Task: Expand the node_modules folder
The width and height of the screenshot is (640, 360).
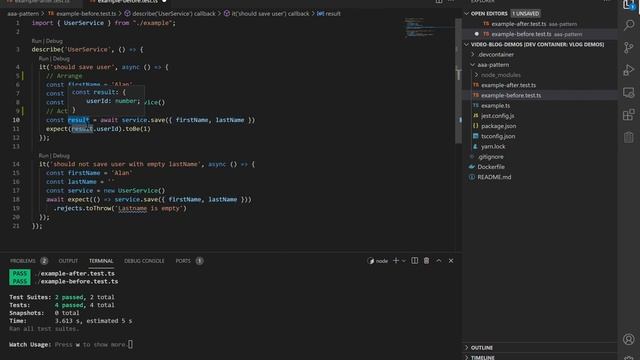Action: pos(476,75)
